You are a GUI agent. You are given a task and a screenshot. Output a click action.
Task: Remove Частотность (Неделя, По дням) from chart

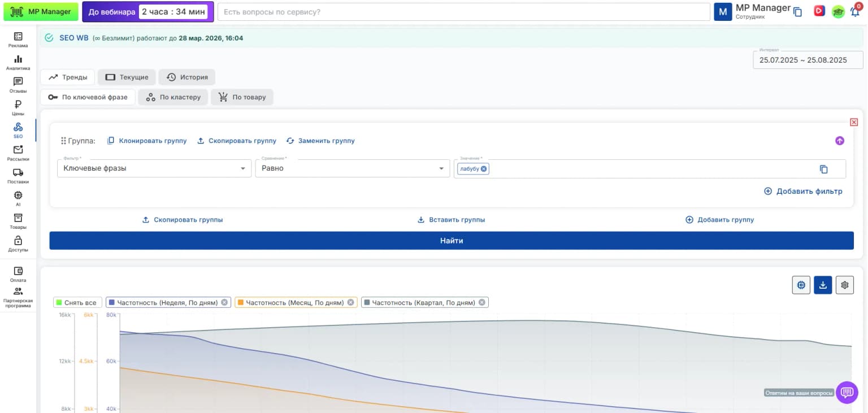(224, 302)
